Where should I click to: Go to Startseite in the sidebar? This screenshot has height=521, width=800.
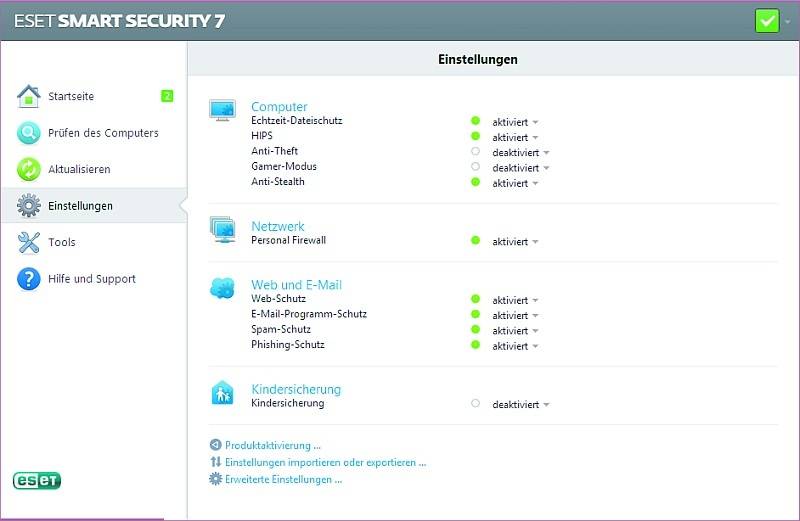[x=94, y=96]
